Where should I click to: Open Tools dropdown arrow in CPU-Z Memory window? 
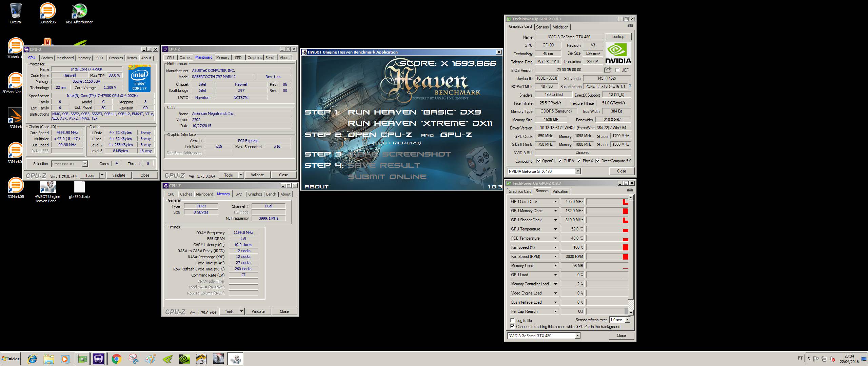[241, 311]
